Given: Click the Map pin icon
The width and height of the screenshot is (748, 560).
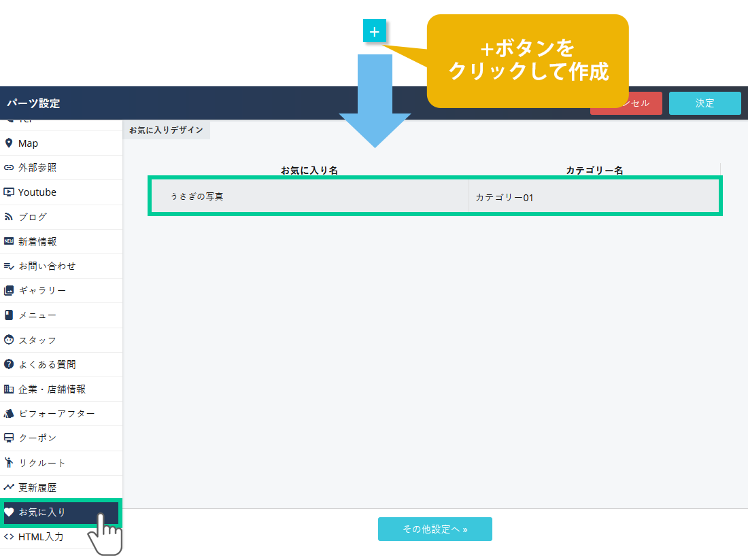Looking at the screenshot, I should [9, 143].
